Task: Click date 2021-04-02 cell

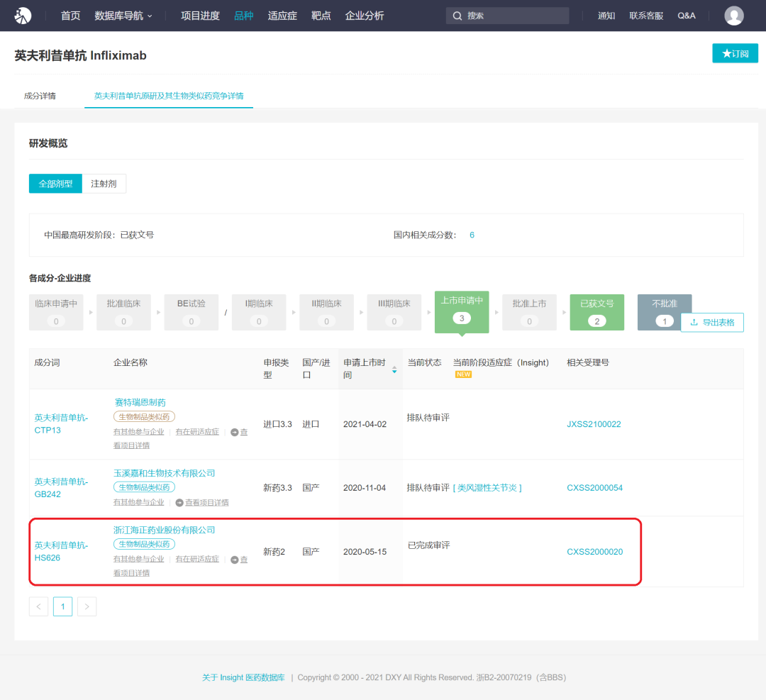Action: (365, 424)
